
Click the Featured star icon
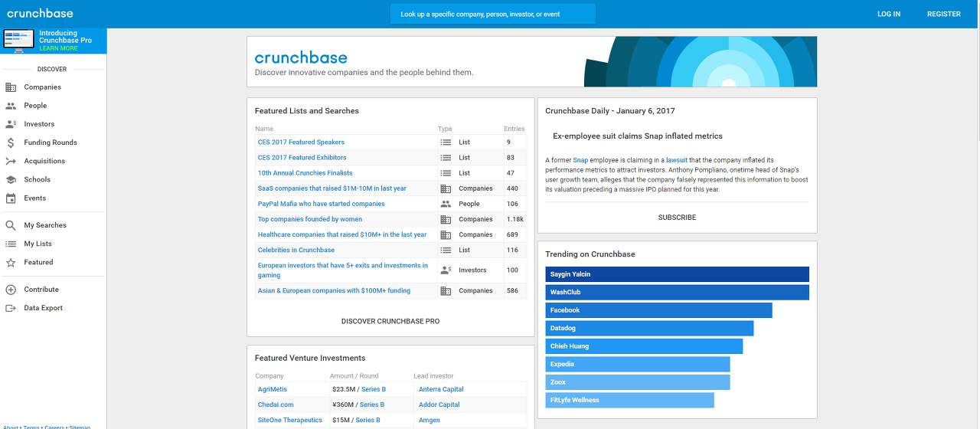[11, 262]
